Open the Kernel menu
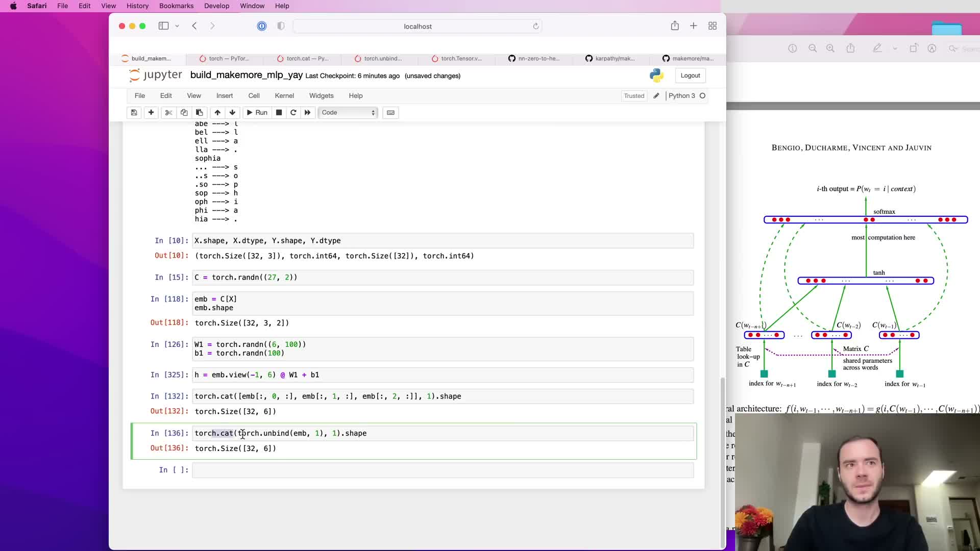This screenshot has height=551, width=980. coord(284,96)
